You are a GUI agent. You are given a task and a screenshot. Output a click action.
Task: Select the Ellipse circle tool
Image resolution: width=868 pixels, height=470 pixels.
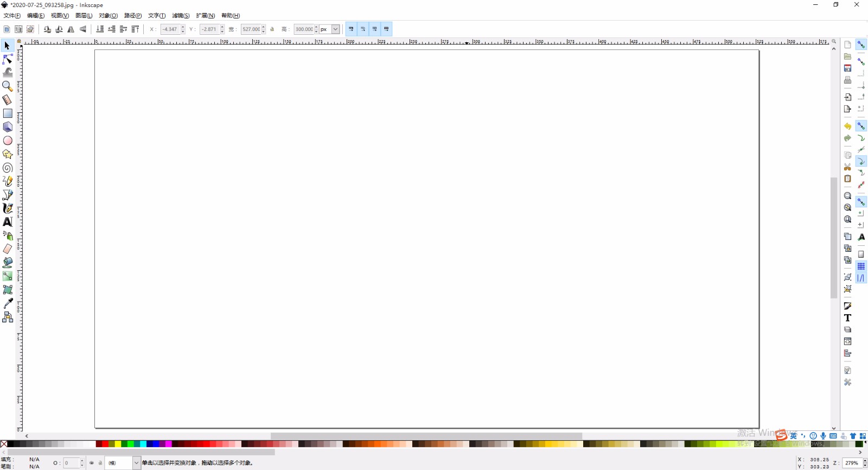pyautogui.click(x=8, y=141)
